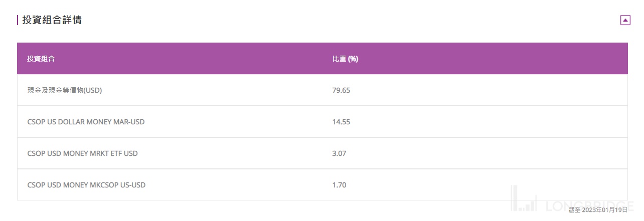Click the purple accent bar beside title

click(18, 20)
